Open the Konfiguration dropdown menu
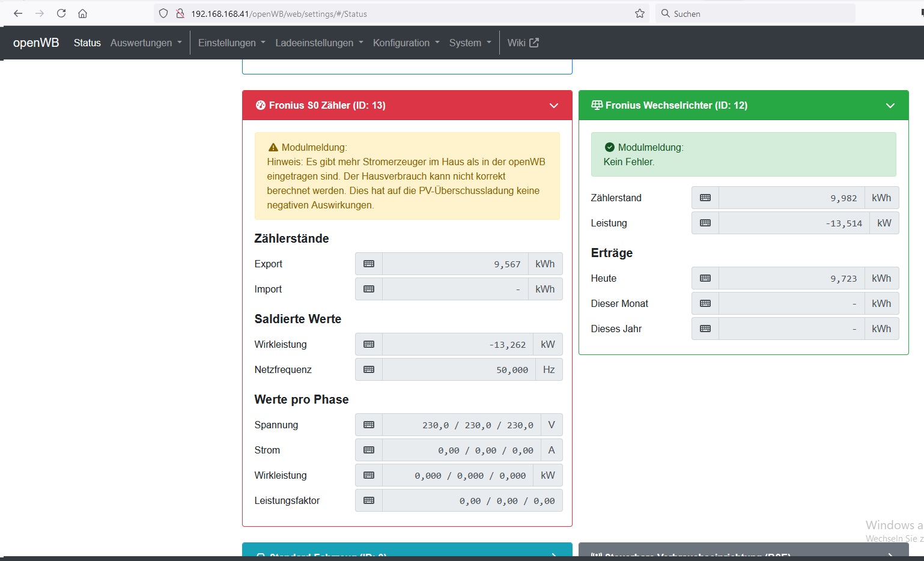The image size is (924, 561). pos(406,43)
